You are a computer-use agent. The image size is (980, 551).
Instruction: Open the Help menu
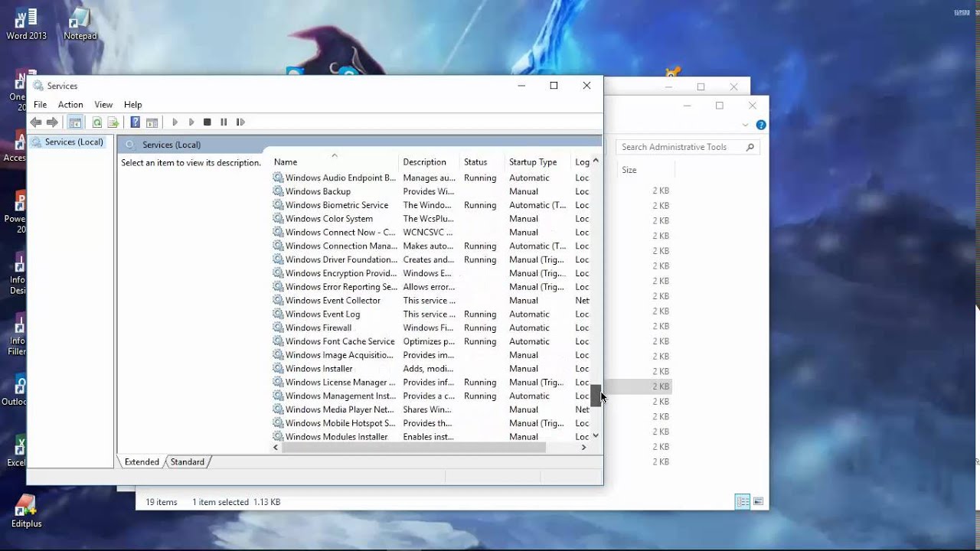point(133,105)
